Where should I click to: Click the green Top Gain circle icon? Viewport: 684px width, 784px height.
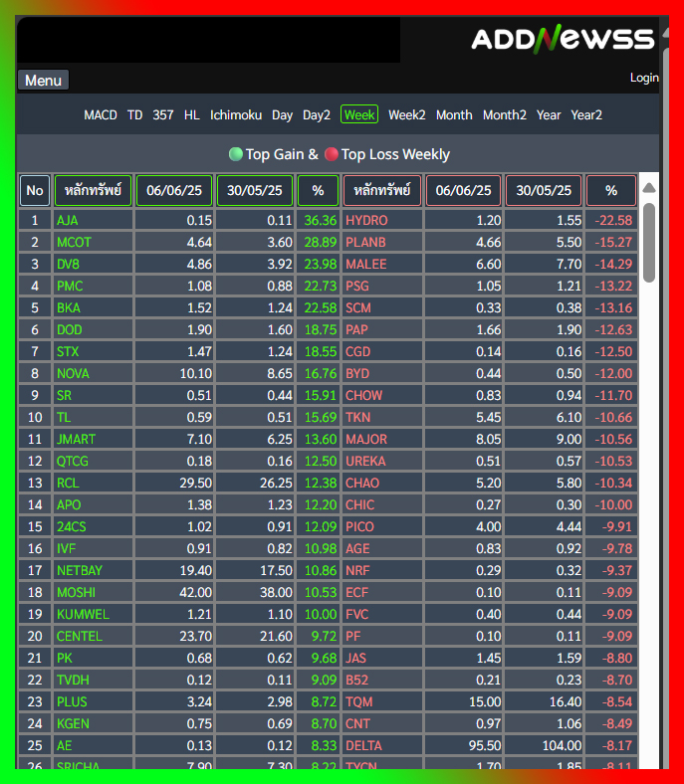[236, 154]
